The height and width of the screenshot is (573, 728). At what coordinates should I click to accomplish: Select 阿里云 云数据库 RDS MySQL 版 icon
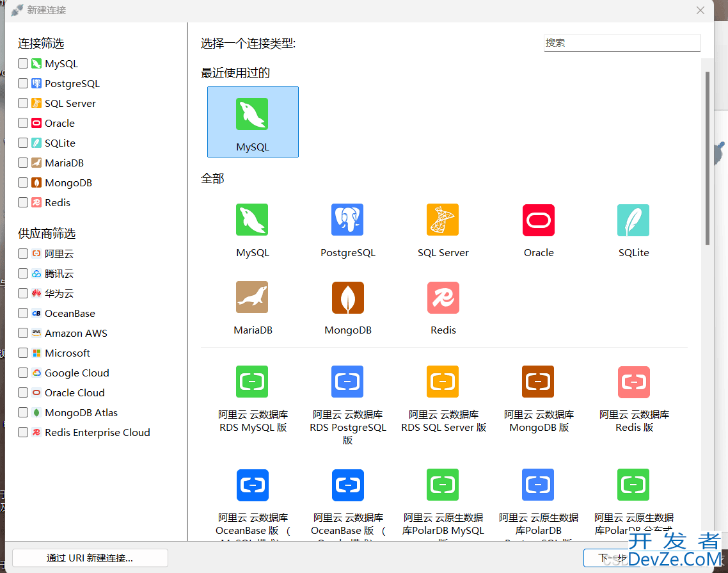pos(252,382)
